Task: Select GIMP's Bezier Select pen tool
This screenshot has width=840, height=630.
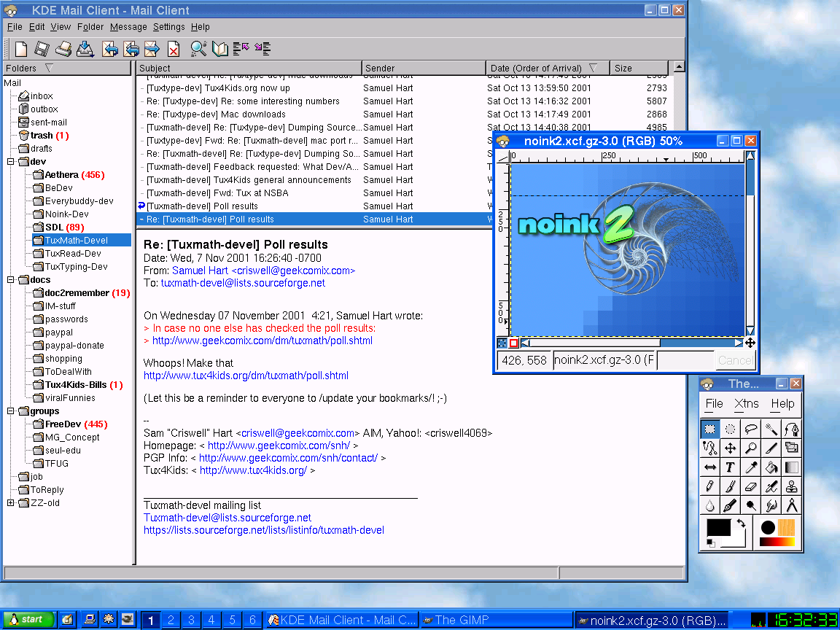Action: point(791,429)
